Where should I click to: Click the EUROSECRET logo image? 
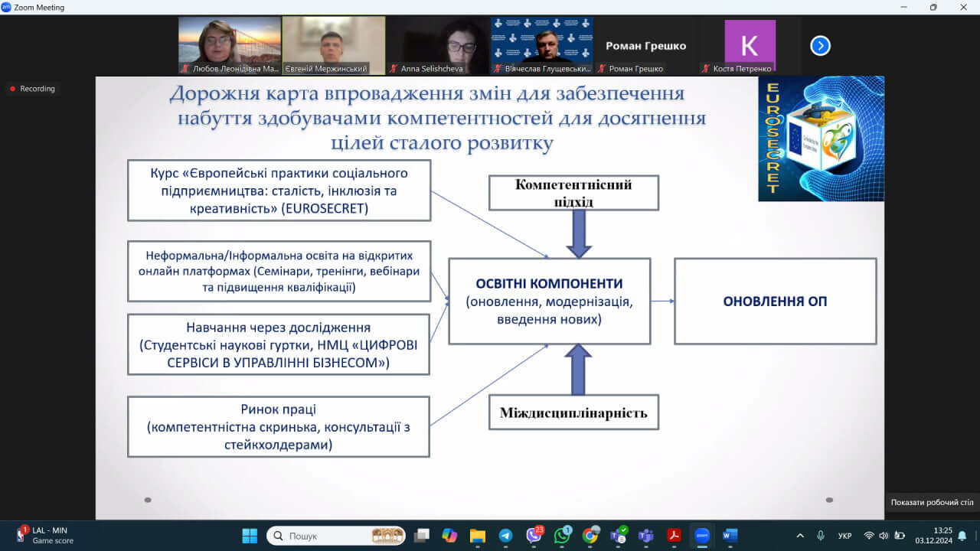(x=821, y=139)
